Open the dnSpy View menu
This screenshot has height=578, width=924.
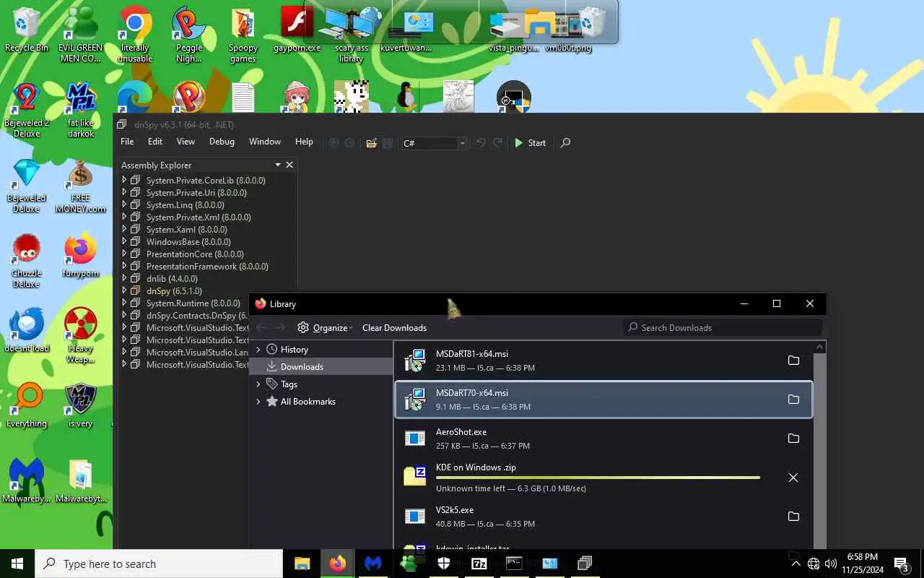coord(186,142)
